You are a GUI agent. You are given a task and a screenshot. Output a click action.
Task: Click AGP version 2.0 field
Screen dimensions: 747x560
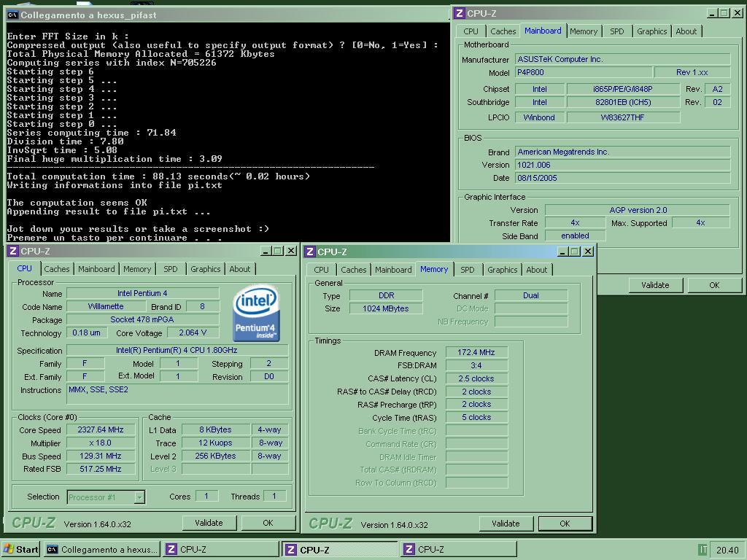coord(638,210)
